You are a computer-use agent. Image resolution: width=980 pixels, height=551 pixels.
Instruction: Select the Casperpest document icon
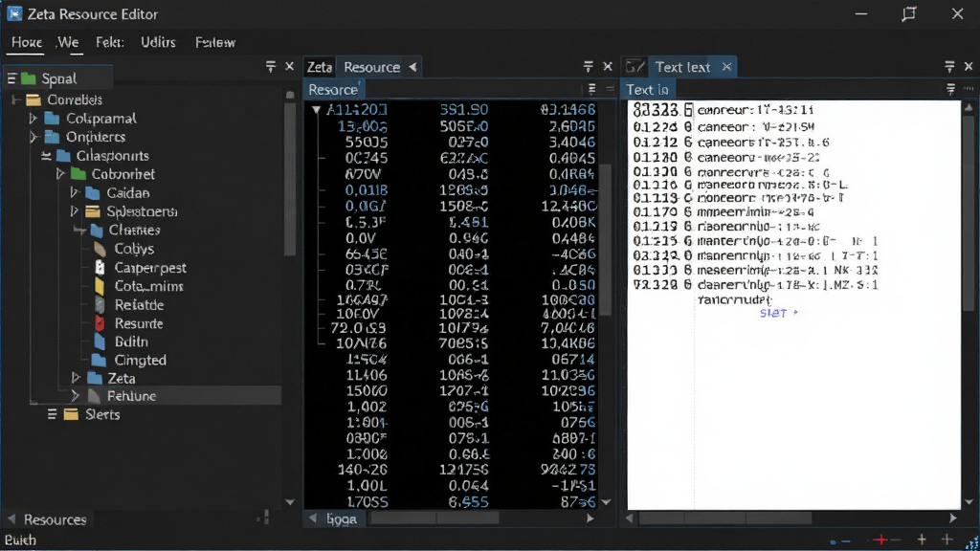click(x=100, y=268)
